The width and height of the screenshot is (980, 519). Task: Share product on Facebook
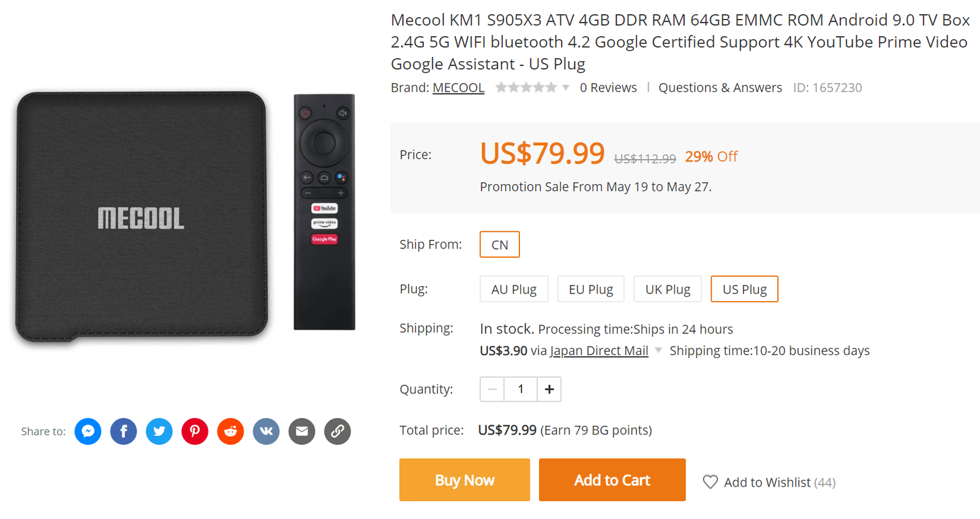123,431
